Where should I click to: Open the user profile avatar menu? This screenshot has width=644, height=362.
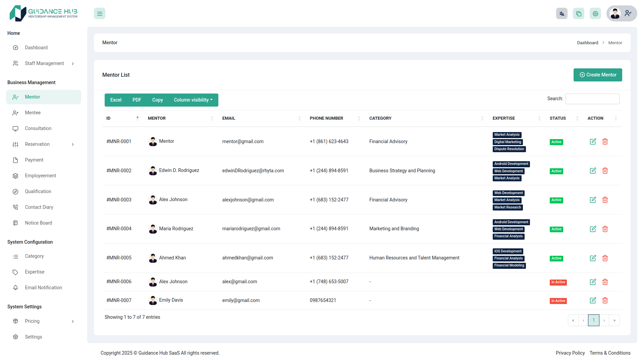615,13
